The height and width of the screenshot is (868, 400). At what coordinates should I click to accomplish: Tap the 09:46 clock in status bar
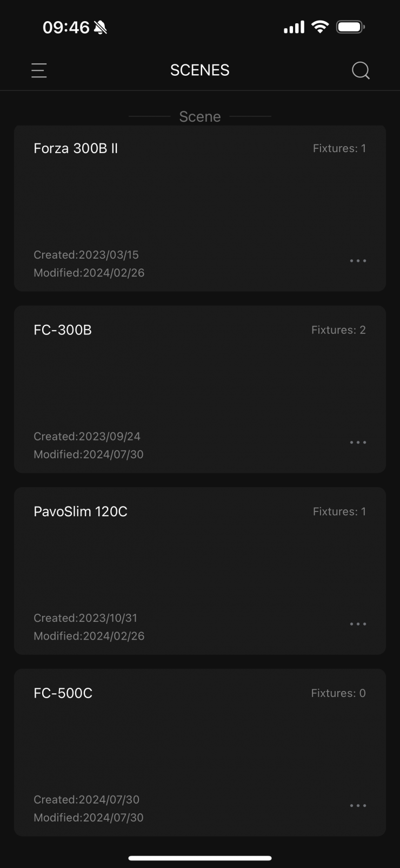tap(66, 28)
